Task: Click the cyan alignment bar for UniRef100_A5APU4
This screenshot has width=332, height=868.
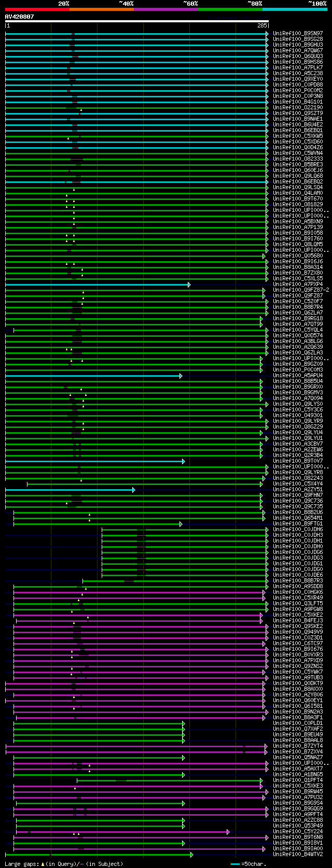Action: (x=94, y=376)
